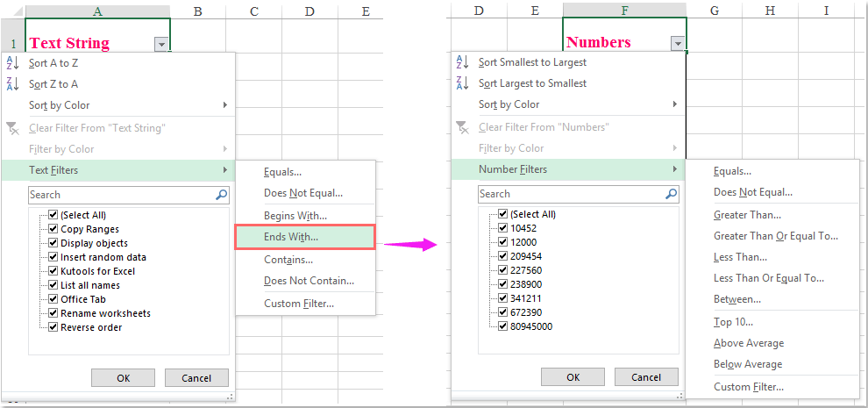Choose Greater Than Or Equal To... filter

(x=775, y=236)
